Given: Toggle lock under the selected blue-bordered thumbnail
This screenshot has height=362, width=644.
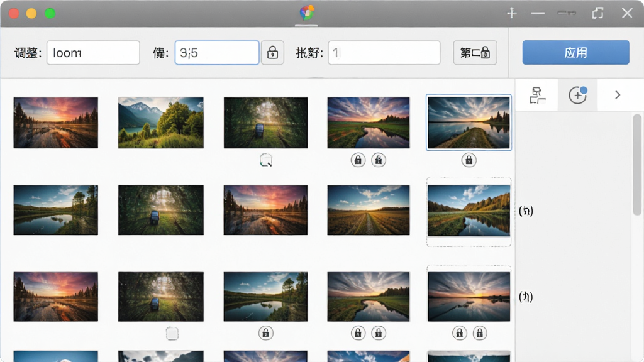Looking at the screenshot, I should (469, 160).
